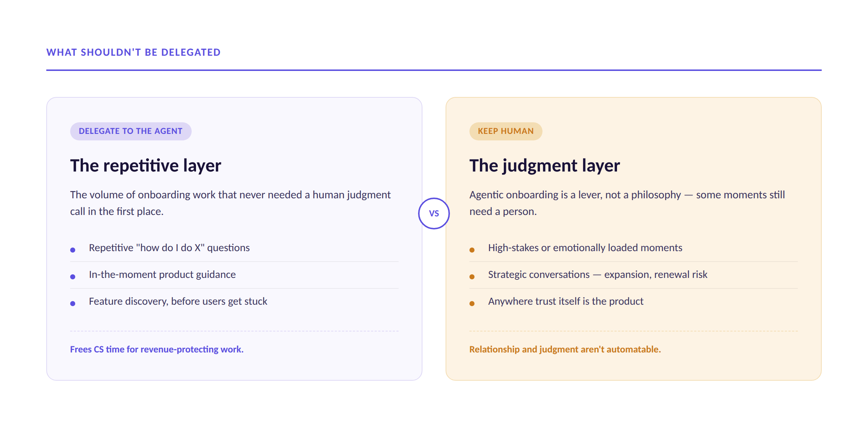The image size is (868, 427).
Task: Click the VS circle badge
Action: pos(434,213)
